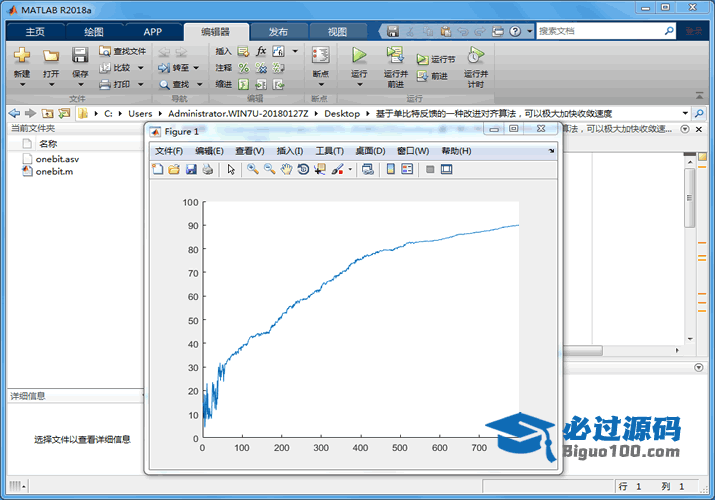Click the Save (保存) disk icon
Image resolution: width=715 pixels, height=500 pixels.
(80, 55)
